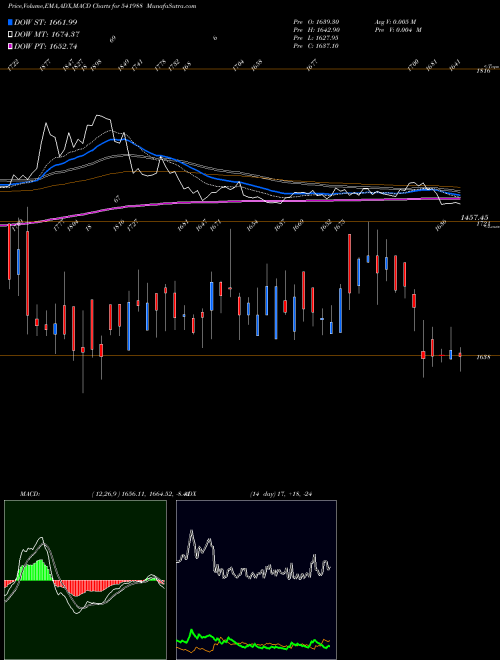Click the 'Pre V: 0.004 M' volume text

point(398,29)
